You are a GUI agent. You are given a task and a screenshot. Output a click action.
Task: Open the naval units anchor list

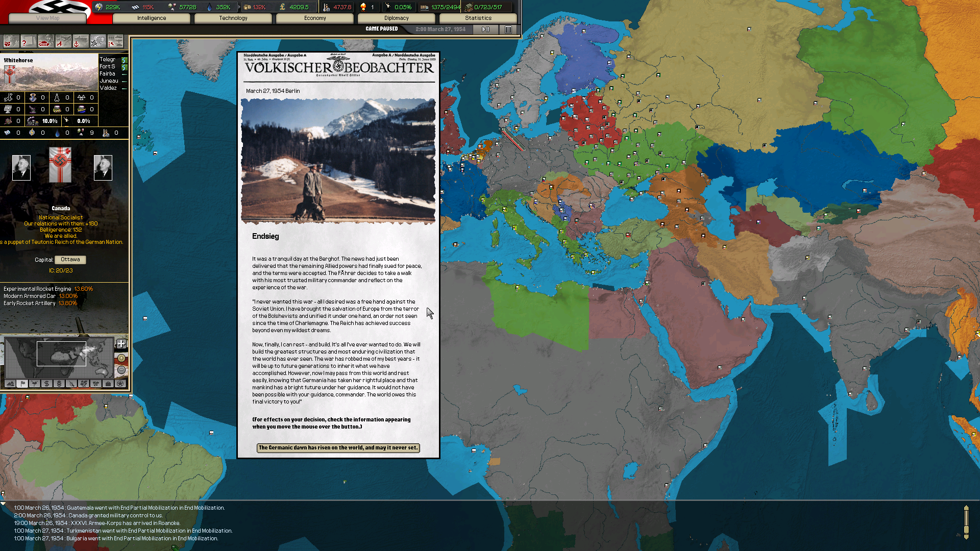pos(80,42)
